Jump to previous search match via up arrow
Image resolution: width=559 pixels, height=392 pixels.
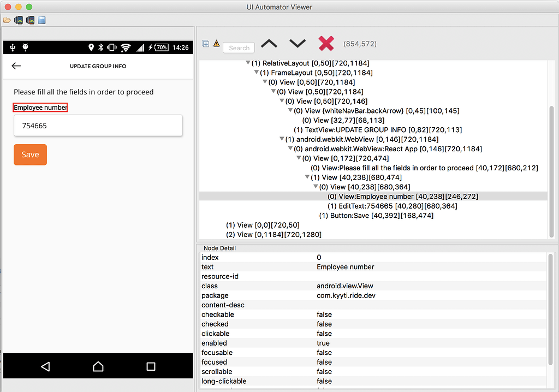coord(269,43)
